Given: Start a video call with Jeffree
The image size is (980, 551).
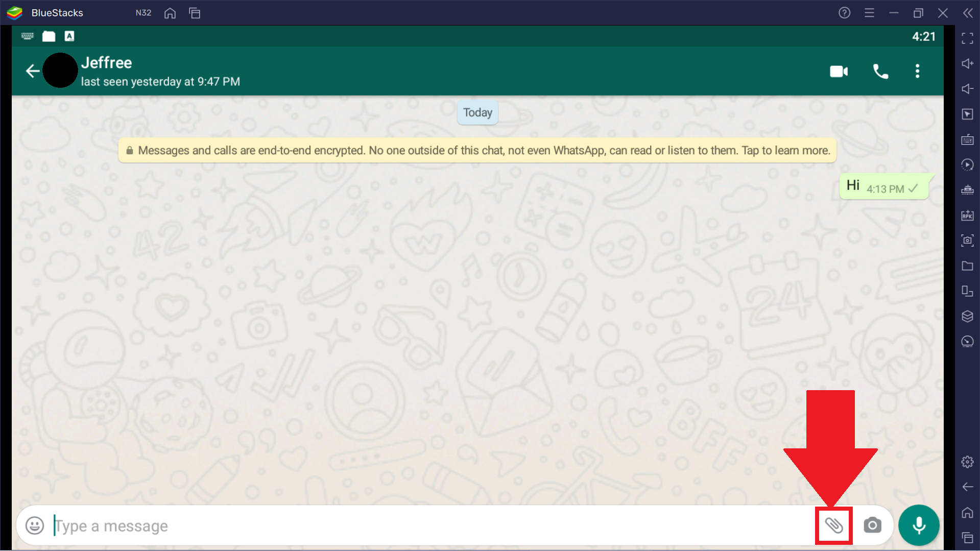Looking at the screenshot, I should [x=839, y=71].
